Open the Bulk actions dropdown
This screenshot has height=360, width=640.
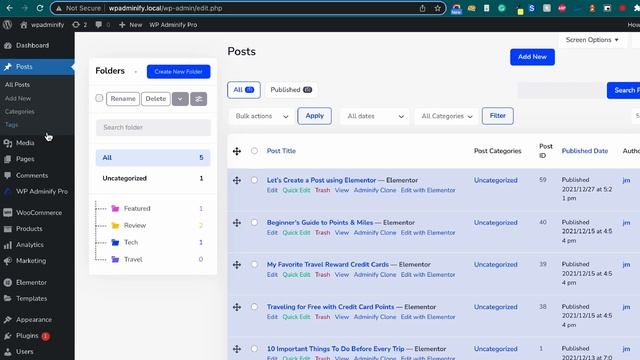coord(261,116)
